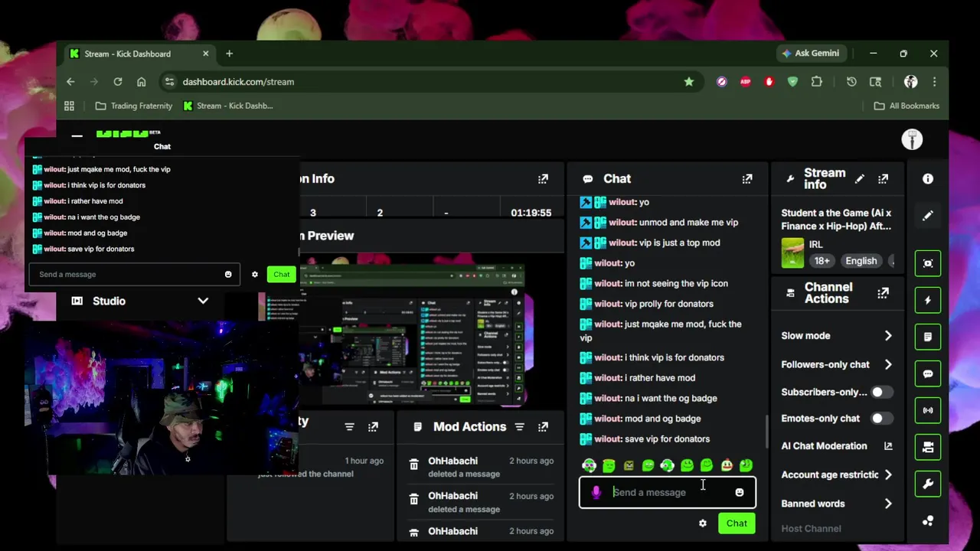The image size is (980, 551).
Task: Open settings gear in the popout chat window
Action: tap(255, 275)
